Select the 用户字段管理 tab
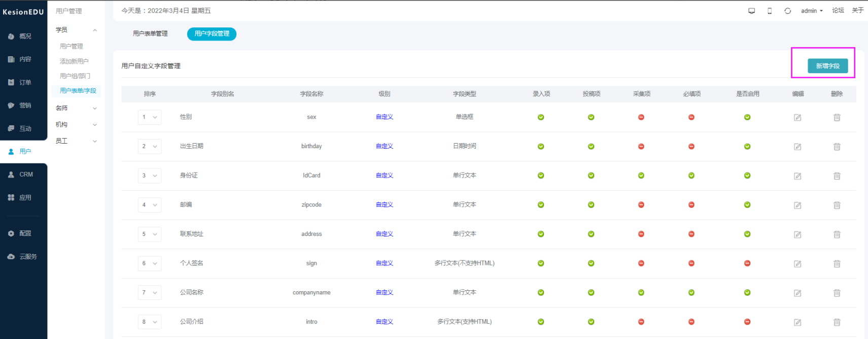The width and height of the screenshot is (868, 339). click(x=212, y=33)
